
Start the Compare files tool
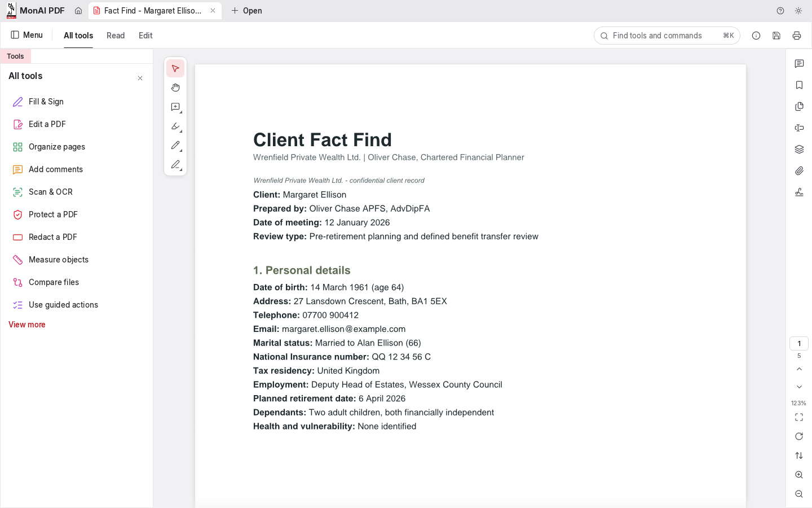point(77,282)
